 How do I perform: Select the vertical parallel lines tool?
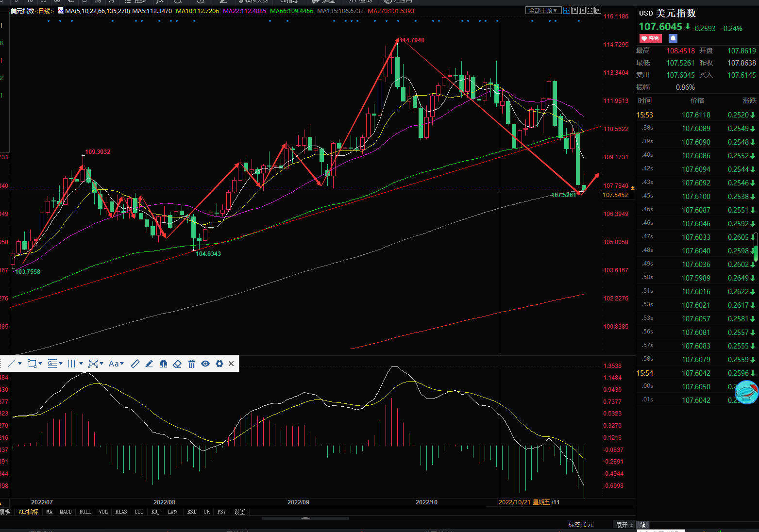point(73,364)
